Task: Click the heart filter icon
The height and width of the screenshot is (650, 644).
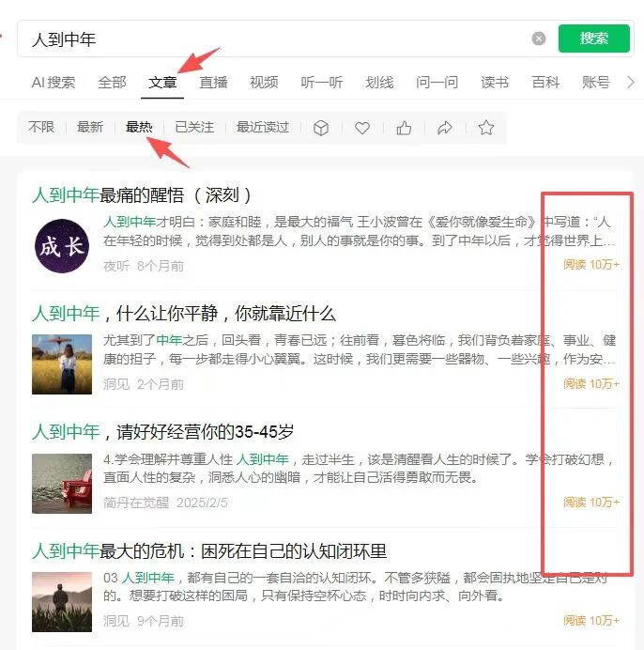Action: point(362,128)
